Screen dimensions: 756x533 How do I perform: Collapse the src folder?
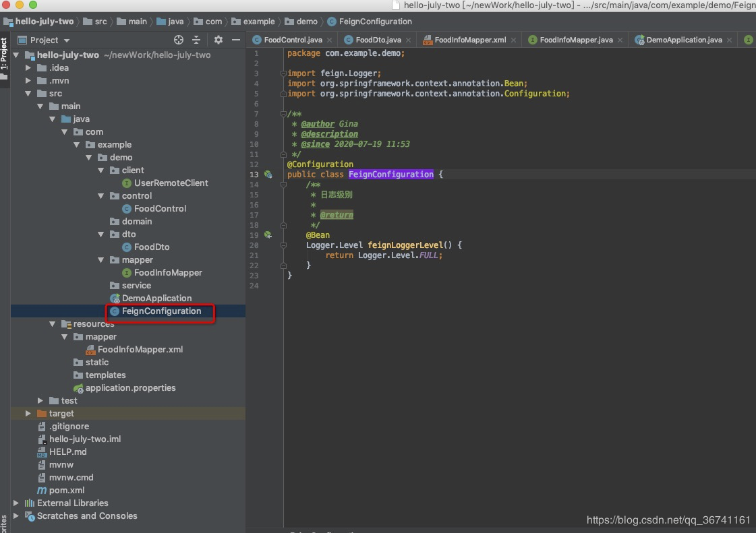28,94
